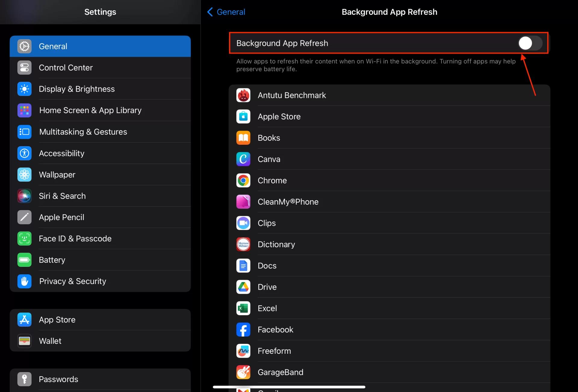Go back to General settings
The width and height of the screenshot is (578, 392).
pos(226,12)
